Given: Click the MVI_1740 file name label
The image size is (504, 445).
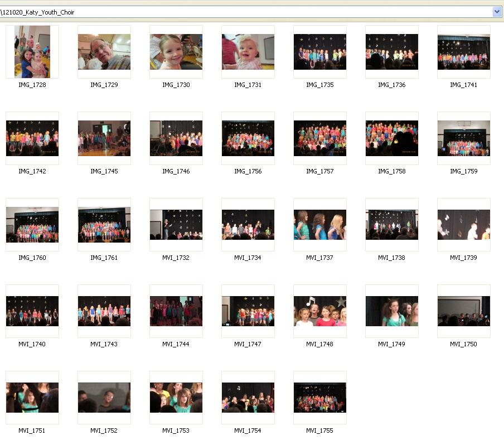Looking at the screenshot, I should click(x=32, y=345).
